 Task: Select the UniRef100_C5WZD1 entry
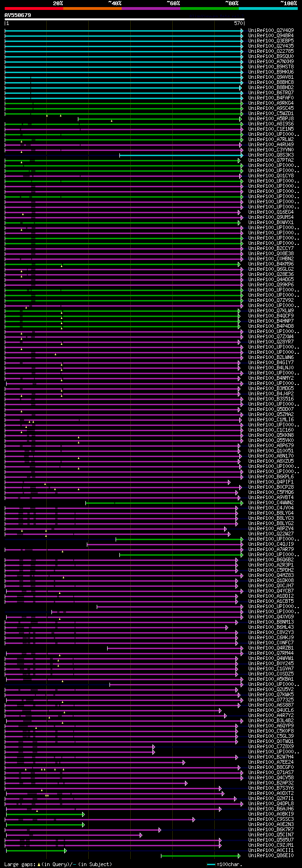pyautogui.click(x=271, y=113)
